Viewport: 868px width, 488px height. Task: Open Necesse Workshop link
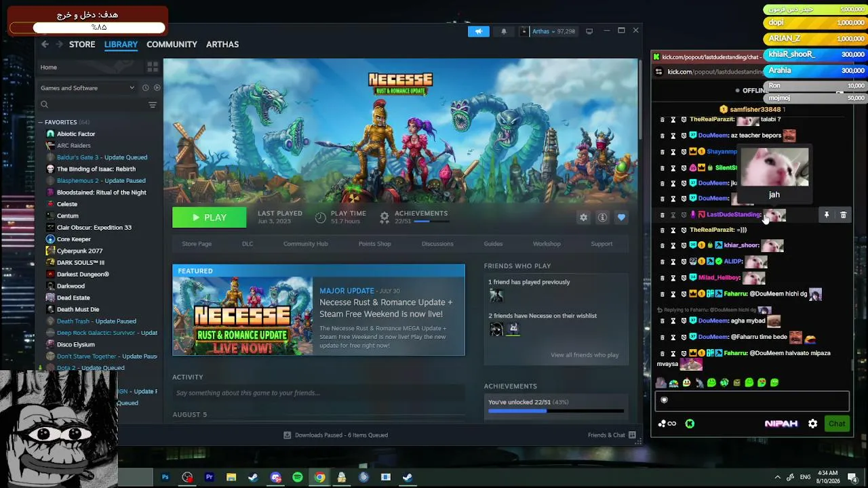click(547, 244)
